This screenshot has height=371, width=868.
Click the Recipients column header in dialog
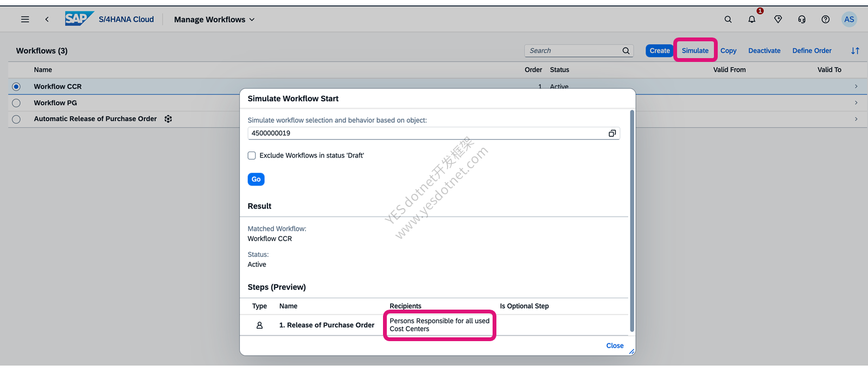click(405, 306)
